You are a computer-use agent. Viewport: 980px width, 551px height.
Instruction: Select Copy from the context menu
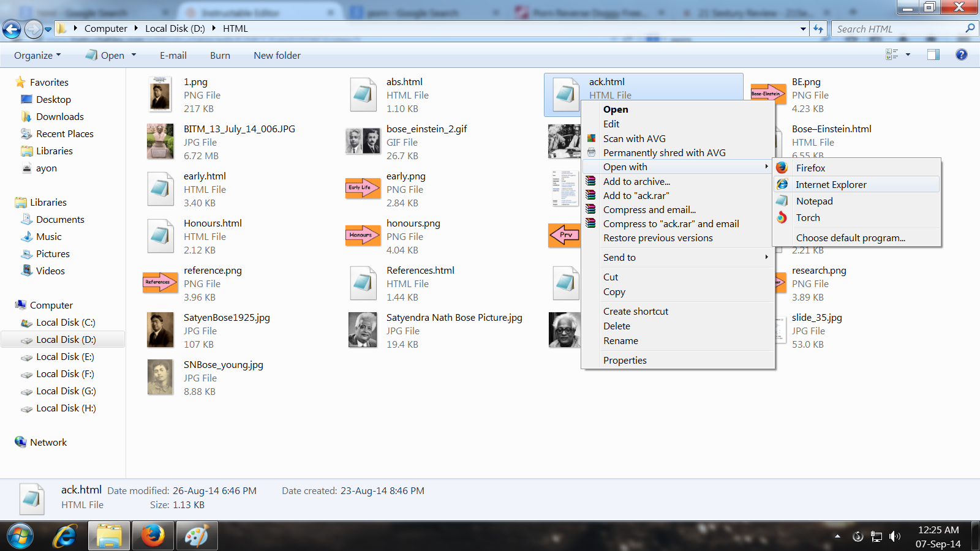(x=677, y=291)
